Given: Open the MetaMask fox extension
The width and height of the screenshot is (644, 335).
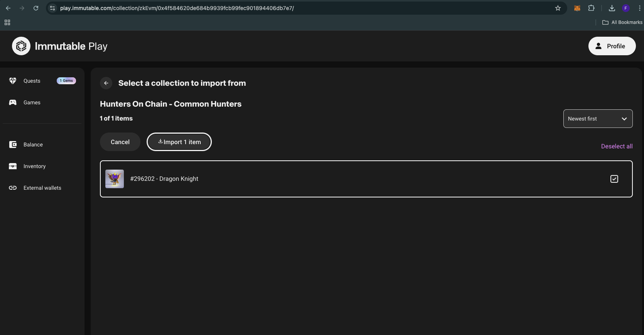Looking at the screenshot, I should click(x=577, y=8).
